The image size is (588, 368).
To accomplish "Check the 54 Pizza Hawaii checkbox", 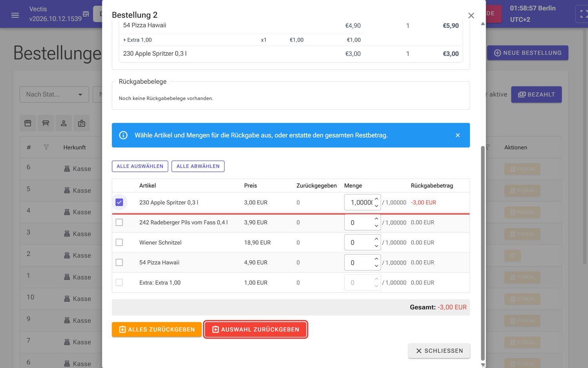I will pos(120,262).
